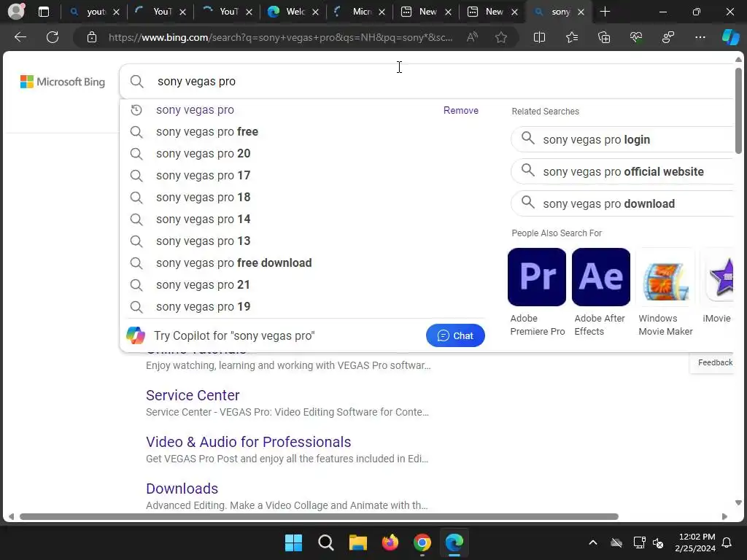The width and height of the screenshot is (747, 560).
Task: Close the first YouT tab
Action: tap(182, 12)
